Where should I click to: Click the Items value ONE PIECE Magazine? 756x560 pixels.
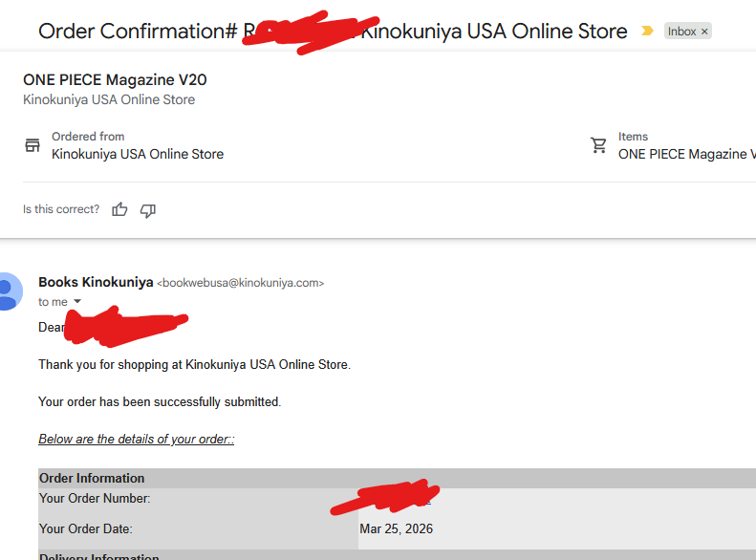click(x=686, y=154)
